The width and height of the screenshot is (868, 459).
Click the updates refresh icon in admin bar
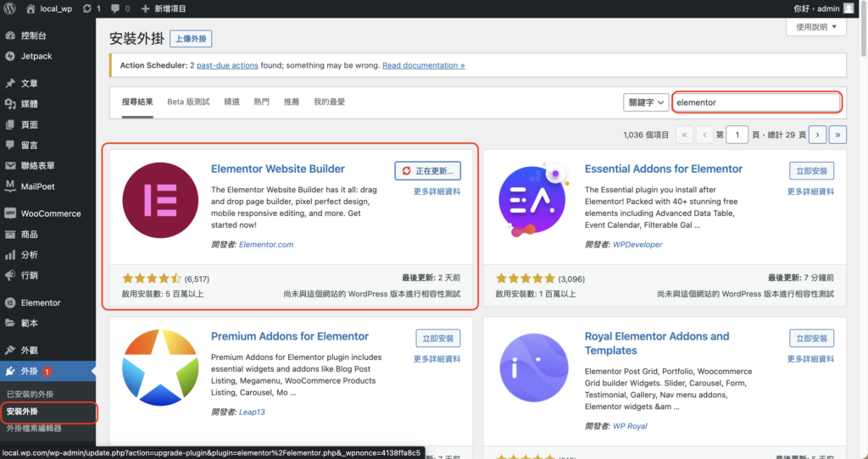coord(87,8)
